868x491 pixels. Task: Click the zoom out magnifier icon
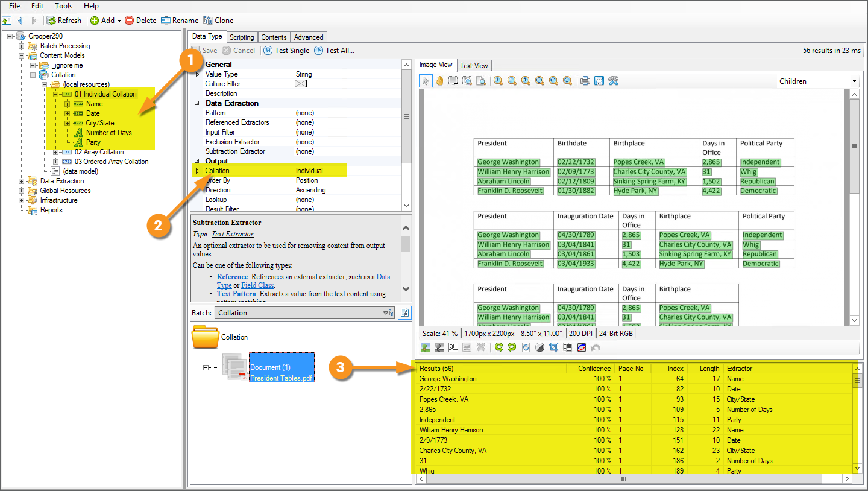[512, 81]
